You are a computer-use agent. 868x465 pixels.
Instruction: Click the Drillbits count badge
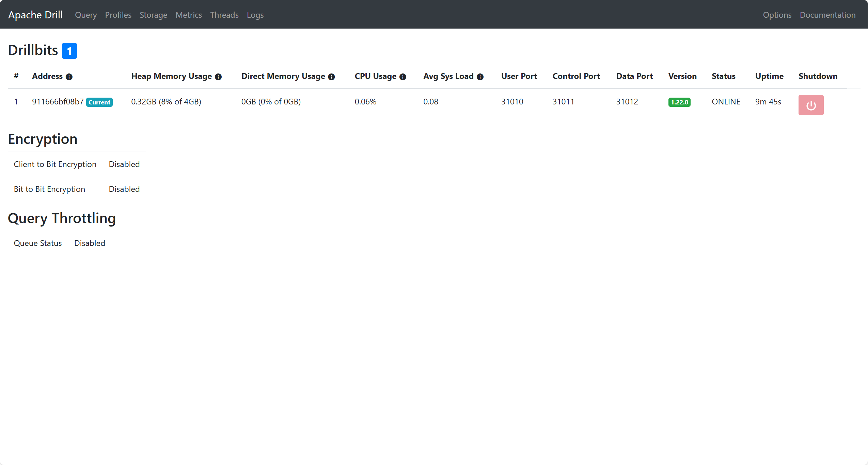(69, 51)
